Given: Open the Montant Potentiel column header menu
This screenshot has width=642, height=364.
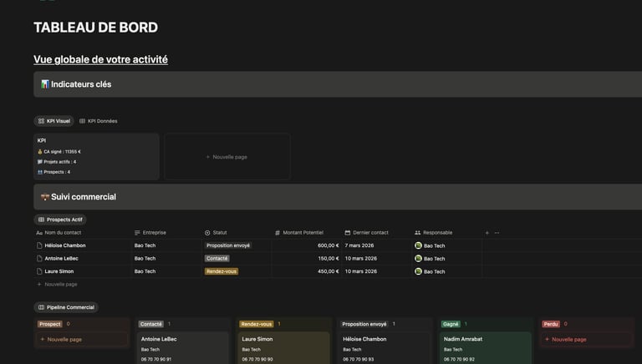Looking at the screenshot, I should click(x=299, y=233).
